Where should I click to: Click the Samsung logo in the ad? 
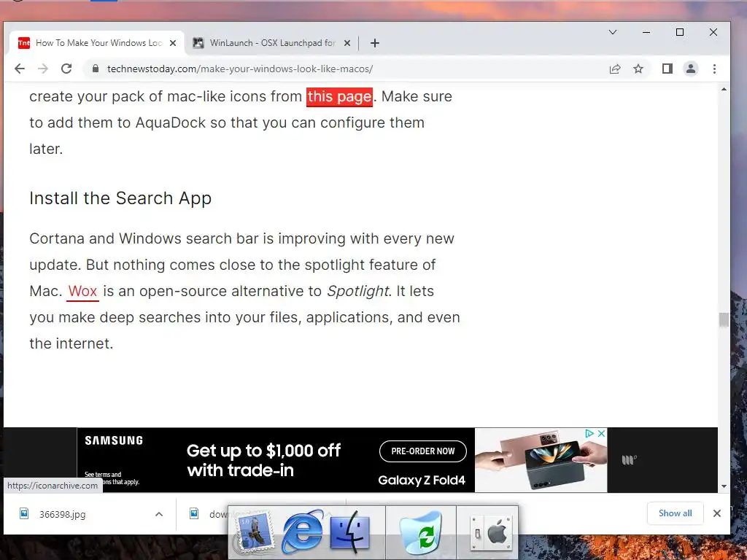114,440
